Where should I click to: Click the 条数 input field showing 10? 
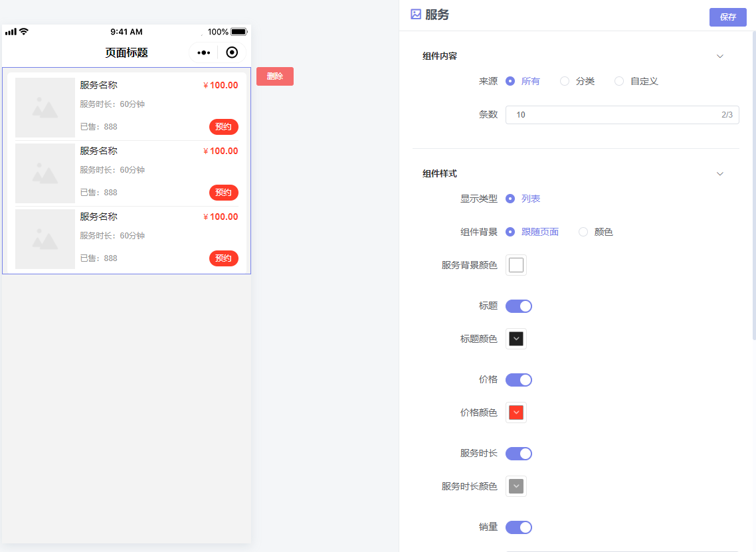[x=622, y=115]
